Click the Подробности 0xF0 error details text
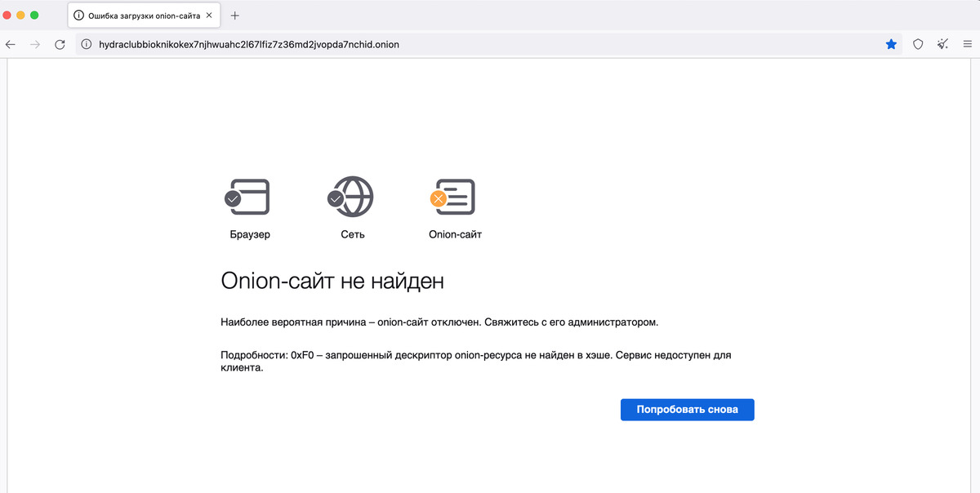 [475, 362]
